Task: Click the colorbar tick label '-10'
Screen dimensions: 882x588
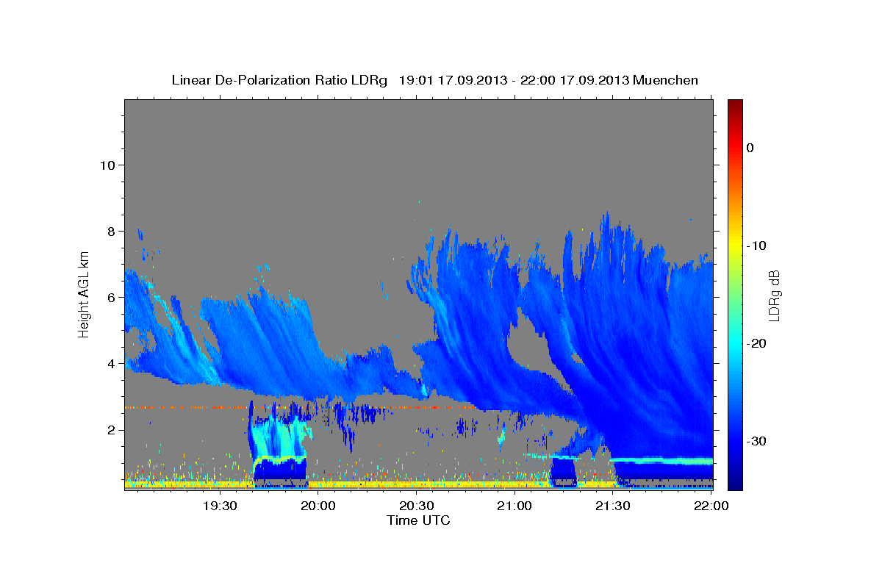Action: pos(756,245)
